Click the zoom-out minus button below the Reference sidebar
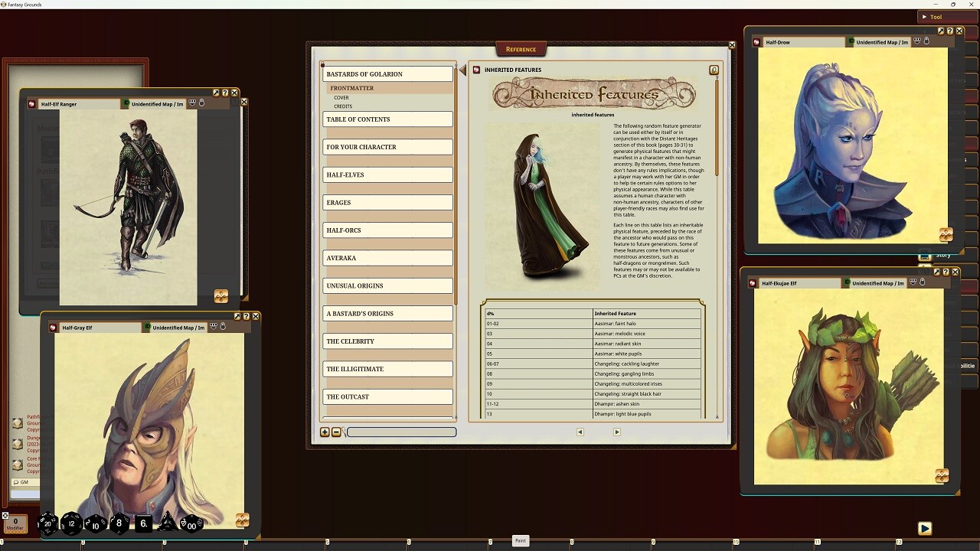 (335, 432)
